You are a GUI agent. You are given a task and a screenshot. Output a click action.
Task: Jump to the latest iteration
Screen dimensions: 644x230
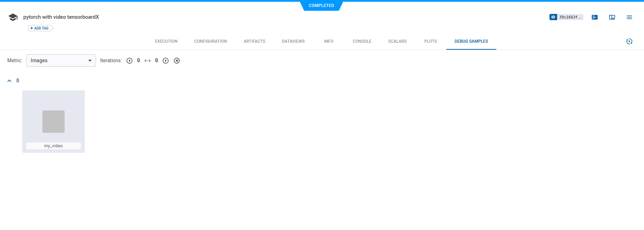pyautogui.click(x=177, y=61)
